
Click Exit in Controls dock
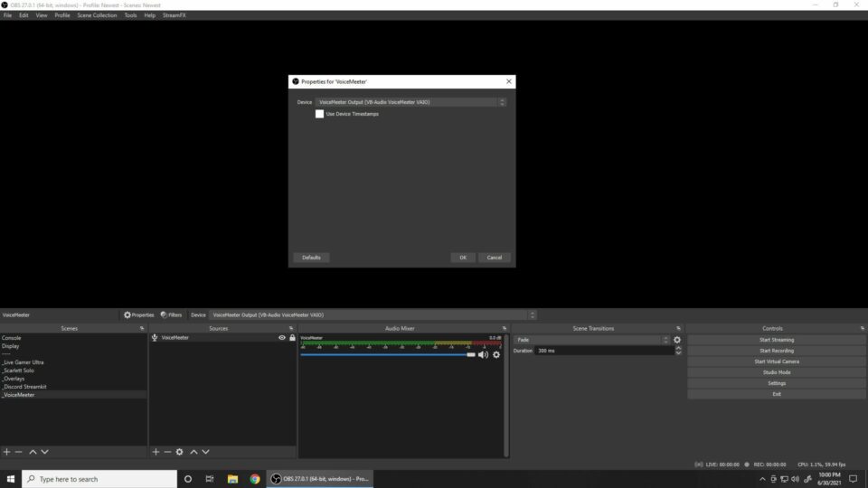click(x=777, y=394)
